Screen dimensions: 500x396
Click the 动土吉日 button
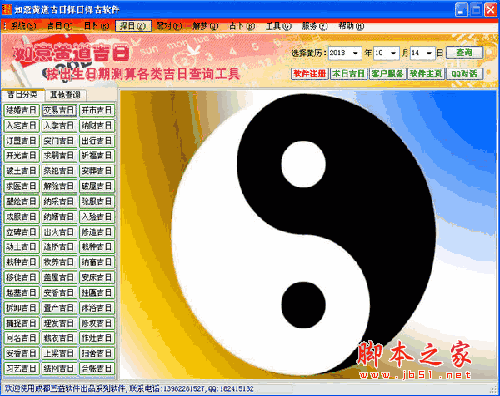tap(21, 247)
